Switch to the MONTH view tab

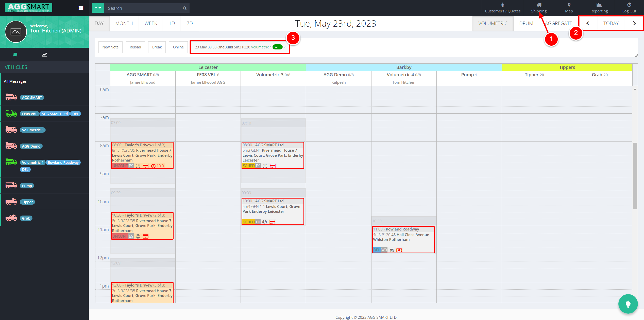point(124,23)
